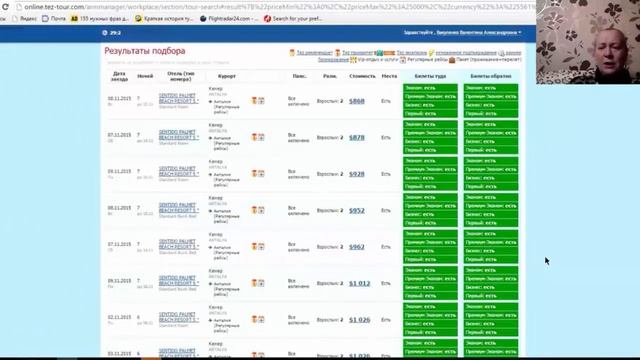Click the 'Vip-отдых и услуги' legend icon
640x360 pixels.
[353, 60]
